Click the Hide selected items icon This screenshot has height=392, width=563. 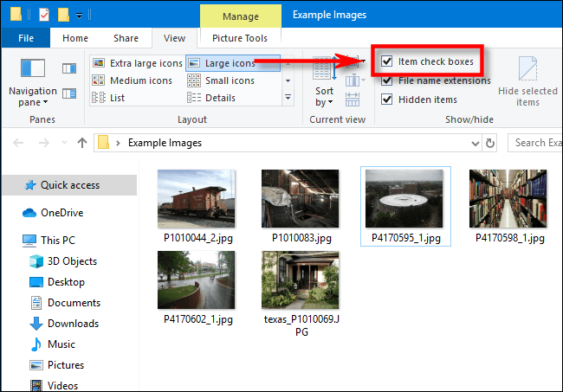527,70
